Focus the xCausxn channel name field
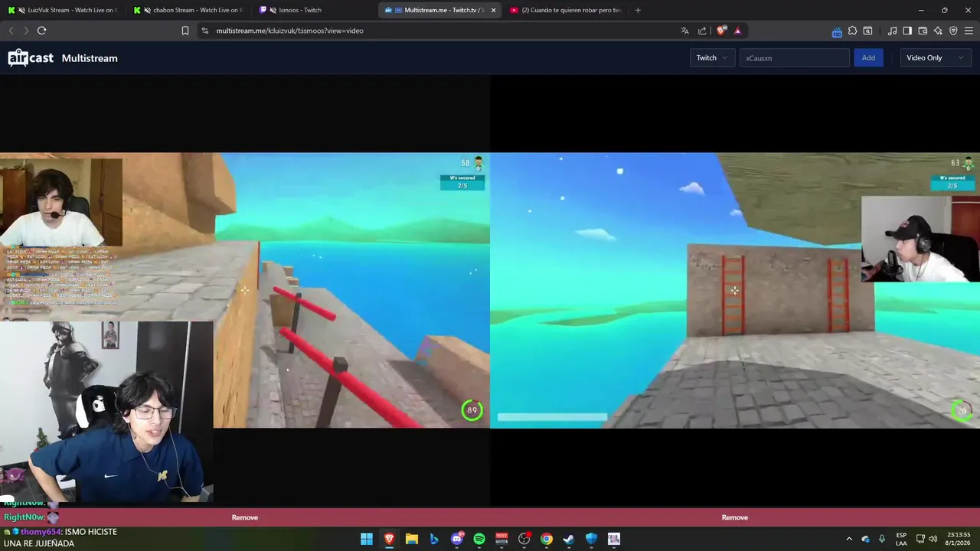Viewport: 980px width, 551px height. [794, 58]
